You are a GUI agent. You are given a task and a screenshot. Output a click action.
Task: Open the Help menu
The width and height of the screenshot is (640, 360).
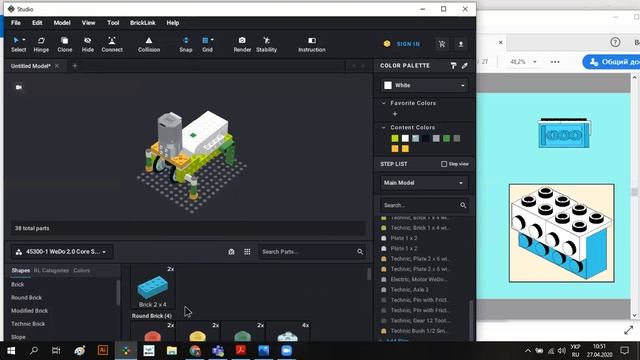click(173, 23)
